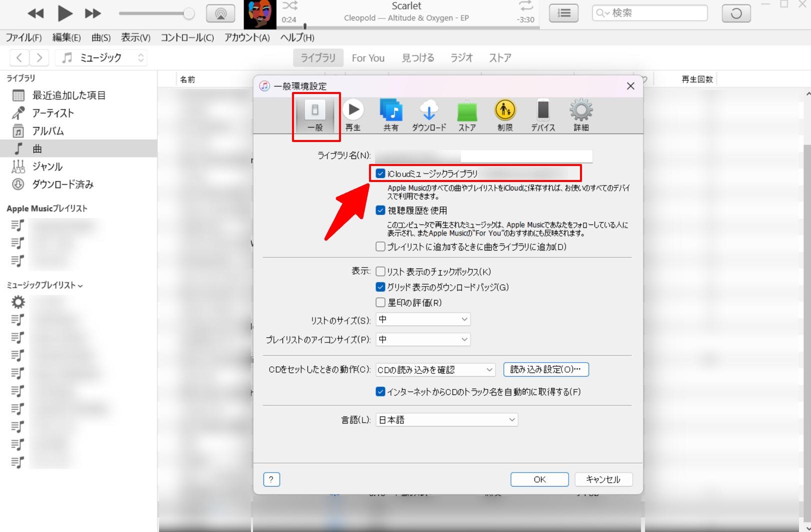The height and width of the screenshot is (532, 811).
Task: Open the ミュージック media type selector
Action: [x=102, y=58]
